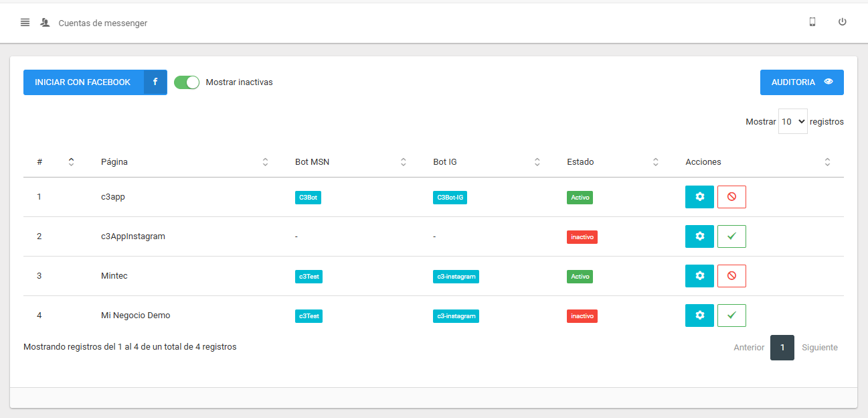
Task: Click the Siguiente pagination link
Action: 819,348
